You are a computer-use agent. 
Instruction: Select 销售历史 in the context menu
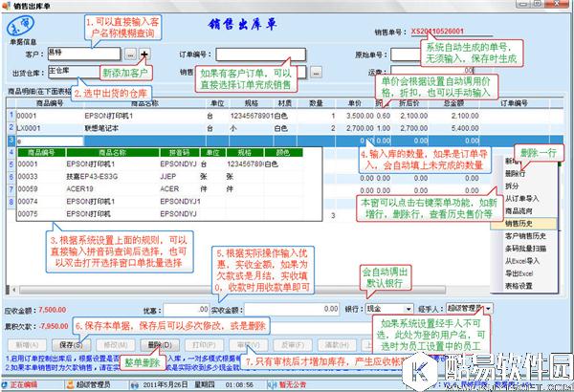(x=523, y=224)
